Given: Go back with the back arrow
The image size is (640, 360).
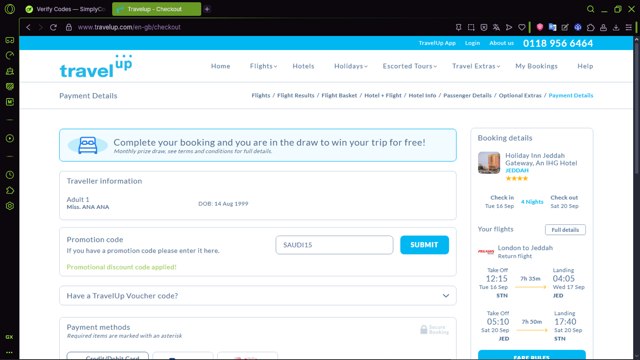Looking at the screenshot, I should 28,27.
